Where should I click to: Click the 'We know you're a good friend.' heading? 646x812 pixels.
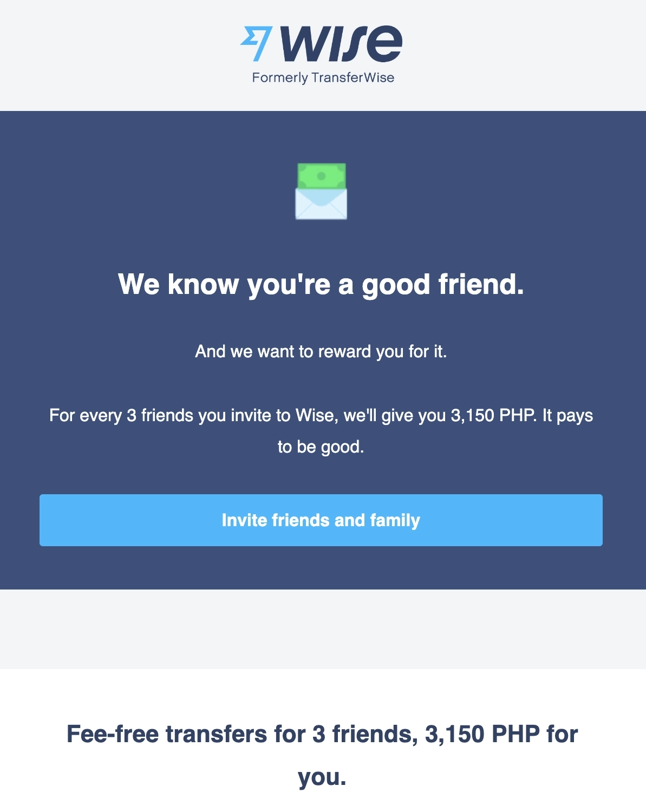click(x=322, y=284)
